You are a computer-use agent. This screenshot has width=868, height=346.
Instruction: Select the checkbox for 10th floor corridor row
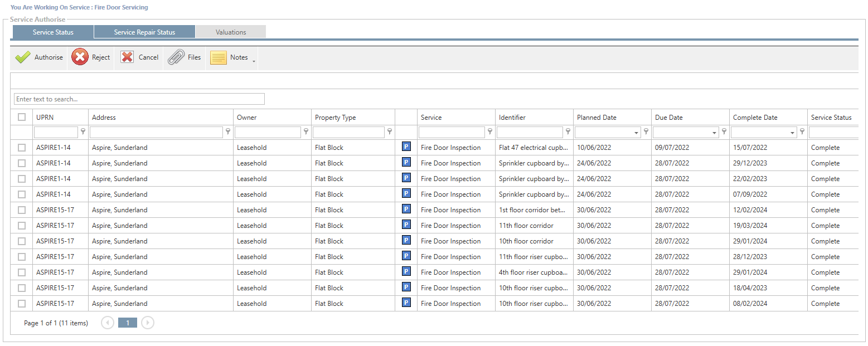pos(22,241)
